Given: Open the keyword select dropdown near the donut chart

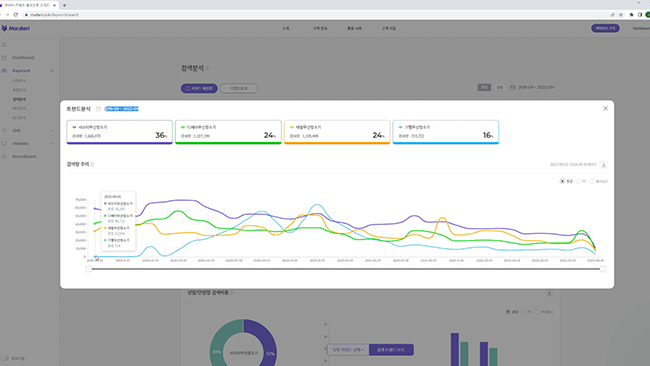Looking at the screenshot, I should pyautogui.click(x=348, y=350).
